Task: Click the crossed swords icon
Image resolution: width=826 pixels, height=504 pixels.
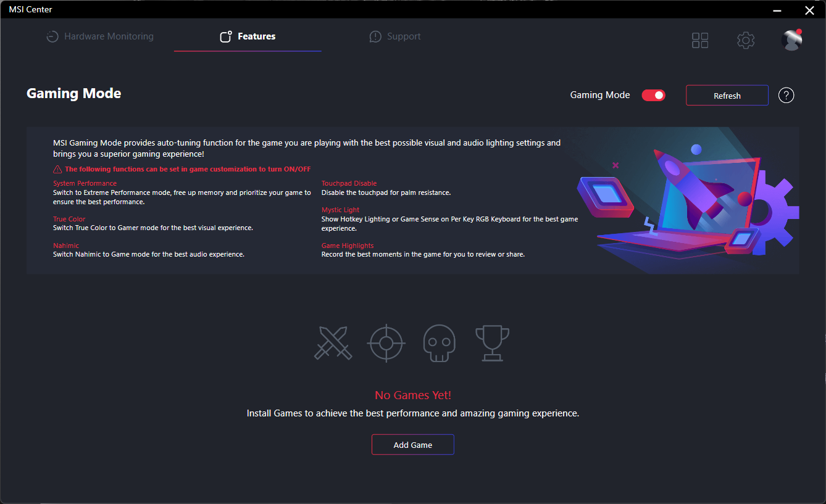Action: coord(333,343)
